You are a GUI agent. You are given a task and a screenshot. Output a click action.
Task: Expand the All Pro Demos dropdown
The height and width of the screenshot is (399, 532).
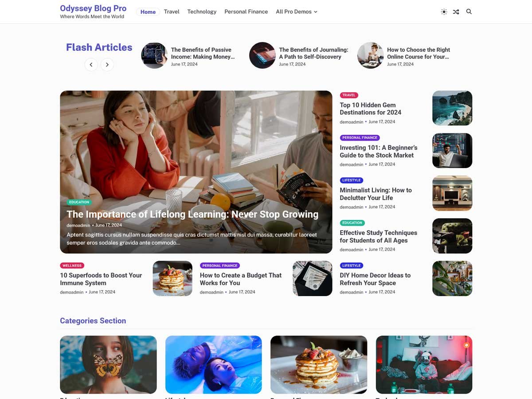[297, 12]
